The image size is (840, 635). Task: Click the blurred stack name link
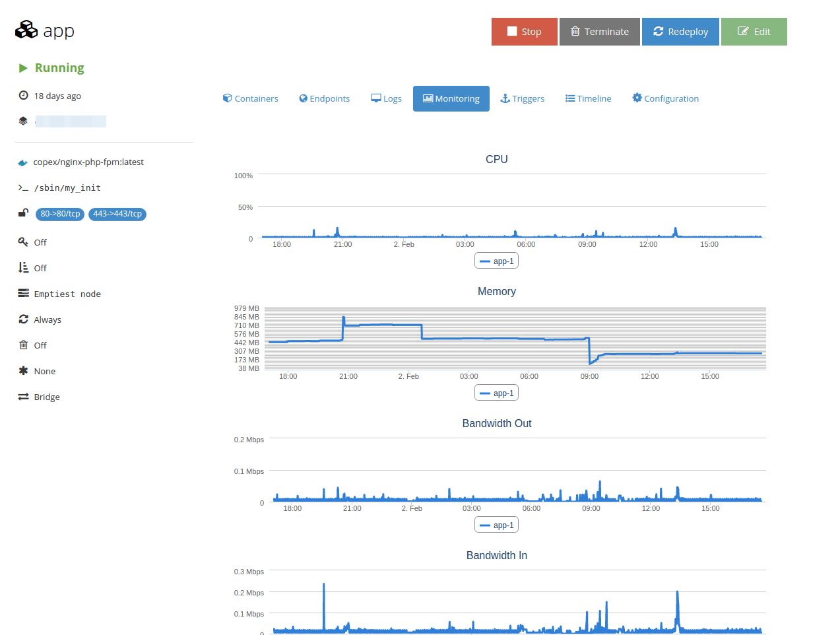pyautogui.click(x=71, y=121)
